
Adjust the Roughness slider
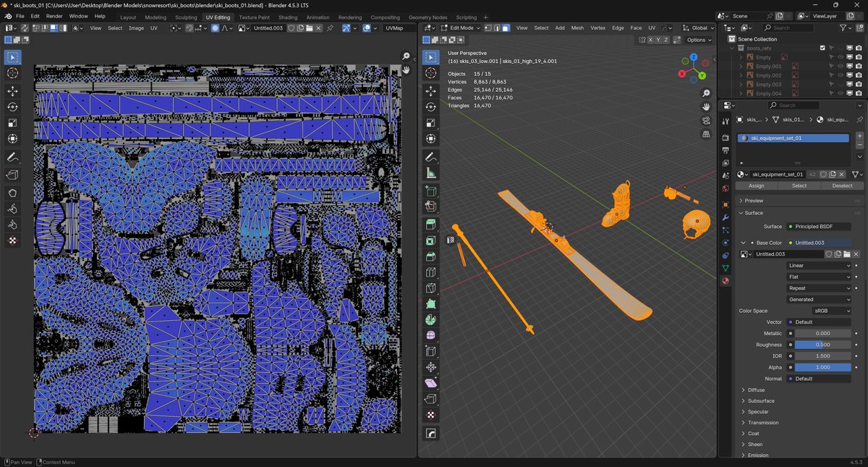point(822,345)
